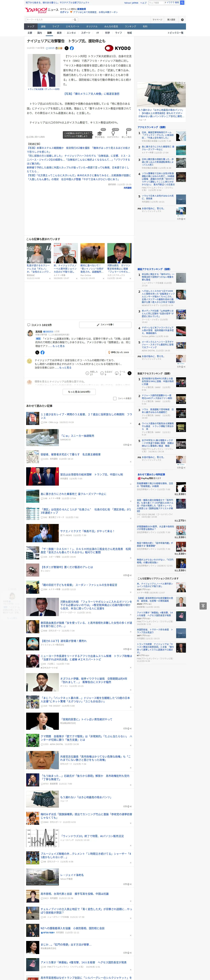Share expert comment on X

37,352
